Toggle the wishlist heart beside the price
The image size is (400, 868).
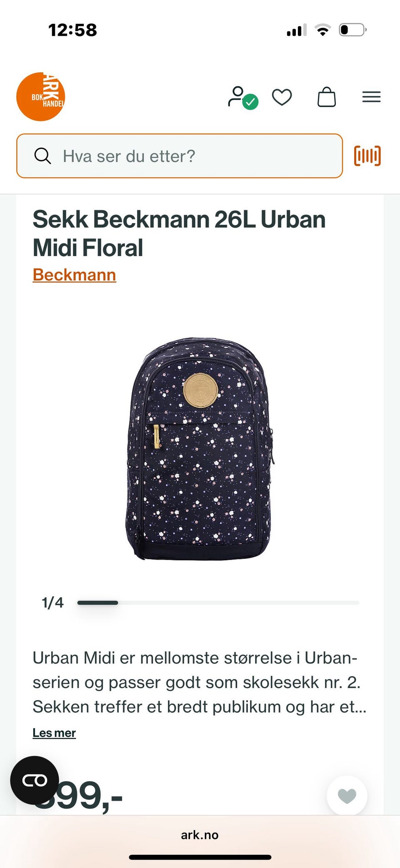pos(347,796)
